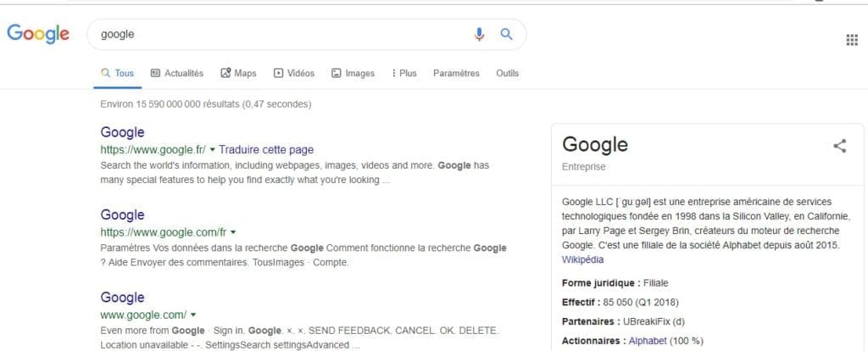
Task: Open the Paramètres settings menu
Action: point(456,73)
